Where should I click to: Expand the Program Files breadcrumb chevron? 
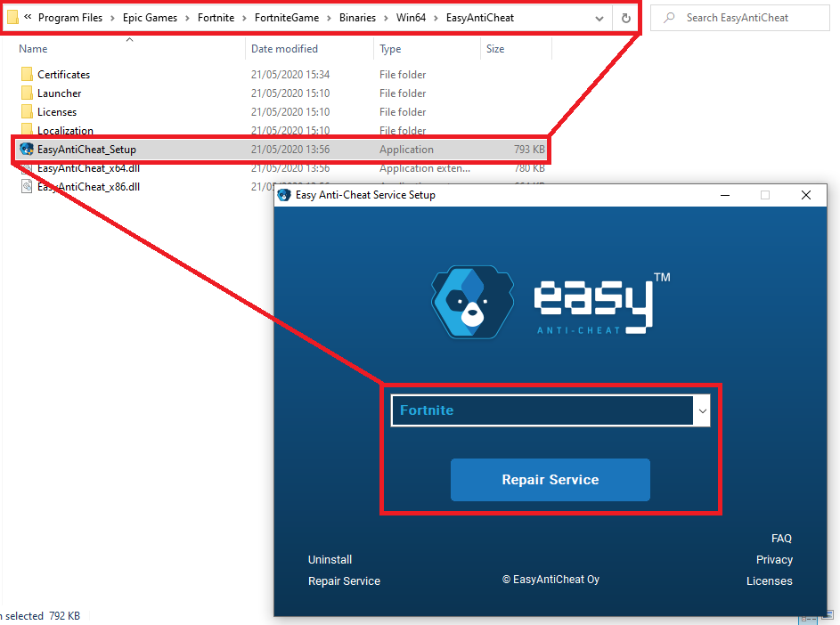click(x=112, y=18)
